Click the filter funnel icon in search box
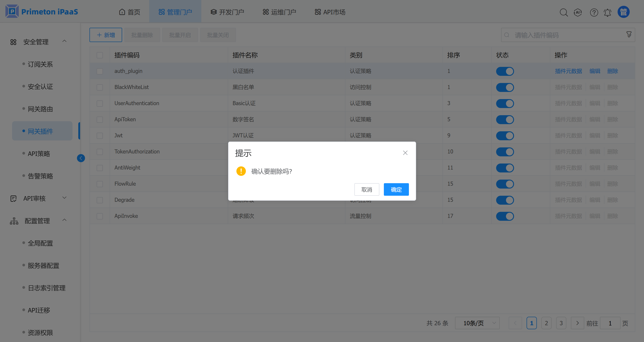The image size is (644, 342). click(629, 34)
